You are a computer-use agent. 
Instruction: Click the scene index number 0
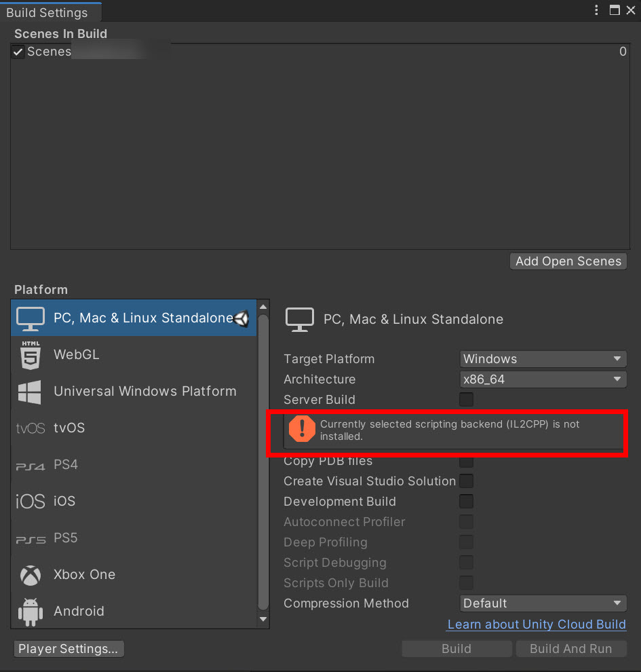(623, 52)
